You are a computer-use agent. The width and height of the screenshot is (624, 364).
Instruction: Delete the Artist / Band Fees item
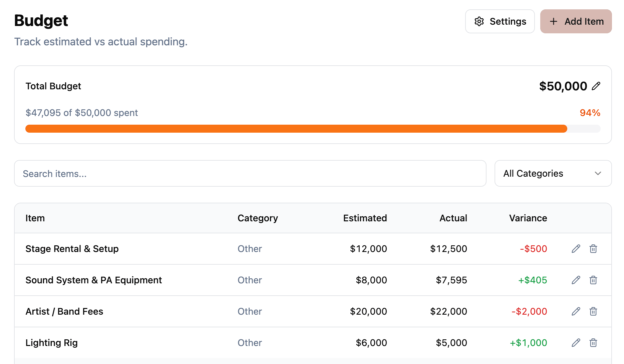(593, 311)
